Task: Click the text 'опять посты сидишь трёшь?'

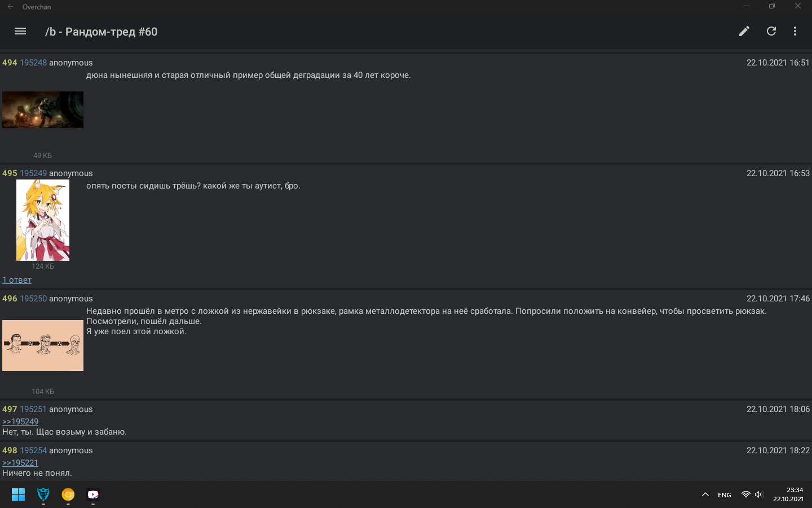Action: (143, 186)
